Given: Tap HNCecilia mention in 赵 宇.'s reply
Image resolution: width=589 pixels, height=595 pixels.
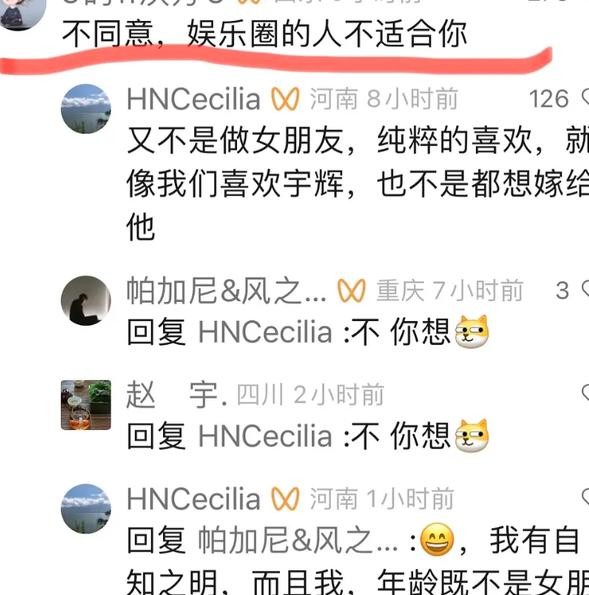Looking at the screenshot, I should coord(265,436).
